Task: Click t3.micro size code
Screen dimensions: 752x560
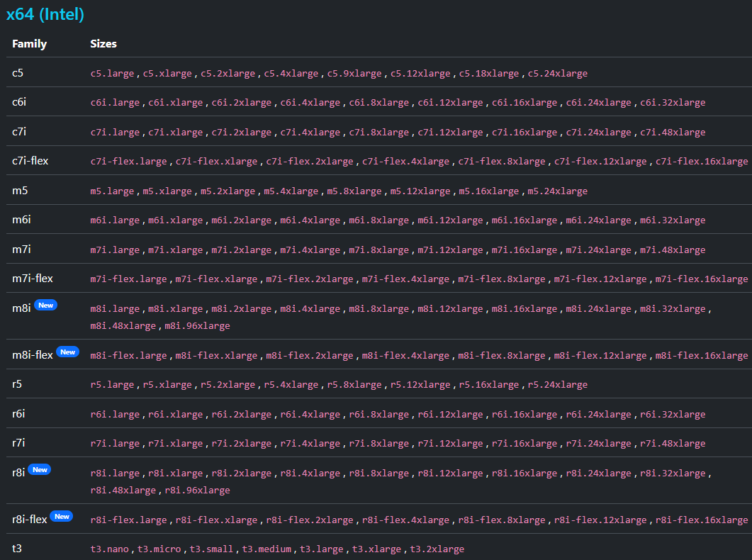Action: tap(159, 549)
